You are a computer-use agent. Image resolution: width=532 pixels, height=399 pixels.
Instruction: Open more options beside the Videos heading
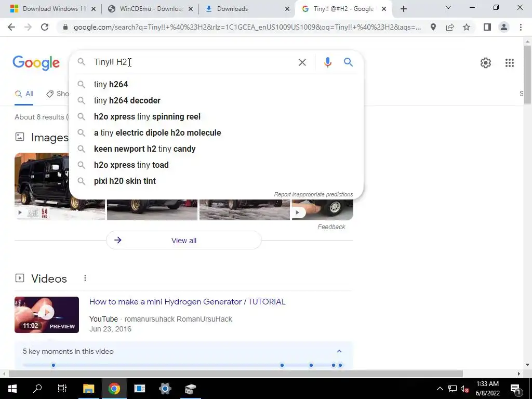click(85, 278)
